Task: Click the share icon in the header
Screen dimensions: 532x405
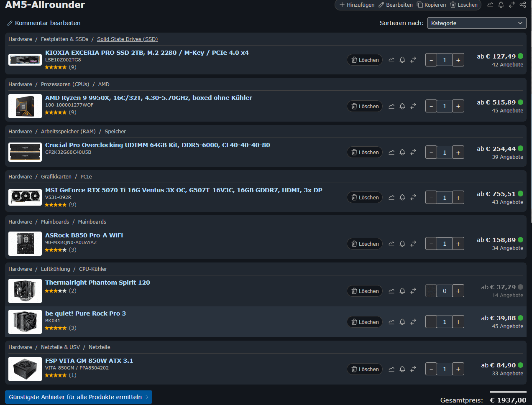Action: point(523,5)
